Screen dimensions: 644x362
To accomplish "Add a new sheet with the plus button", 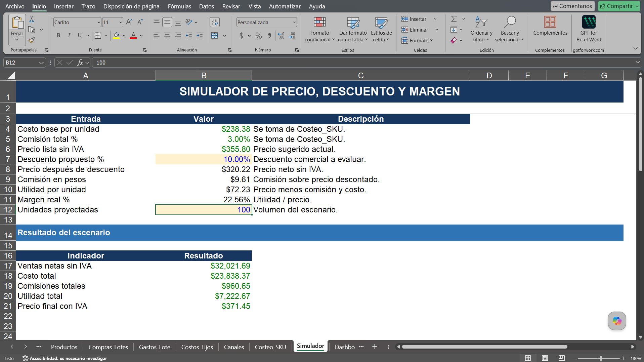I will [375, 347].
